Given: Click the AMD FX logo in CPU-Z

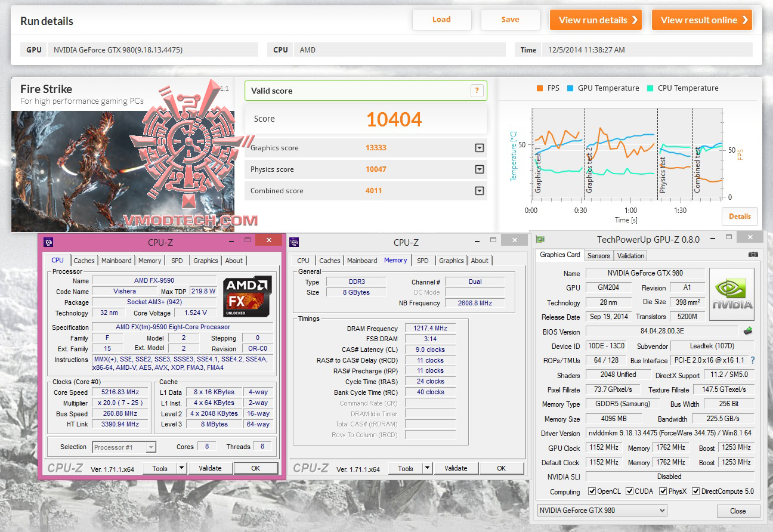Looking at the screenshot, I should (248, 296).
